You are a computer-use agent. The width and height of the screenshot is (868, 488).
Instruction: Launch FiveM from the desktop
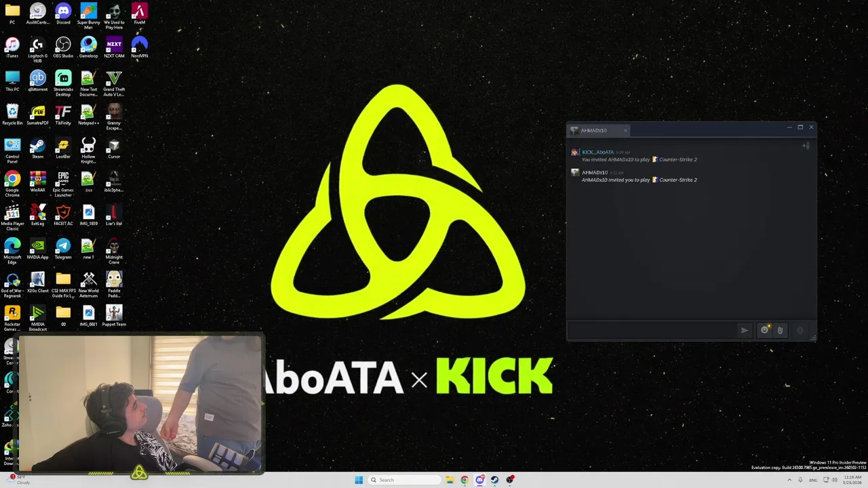[x=139, y=14]
